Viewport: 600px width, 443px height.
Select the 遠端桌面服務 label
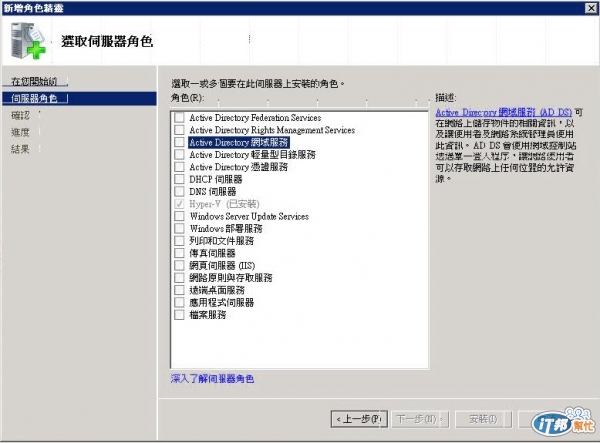pyautogui.click(x=217, y=290)
